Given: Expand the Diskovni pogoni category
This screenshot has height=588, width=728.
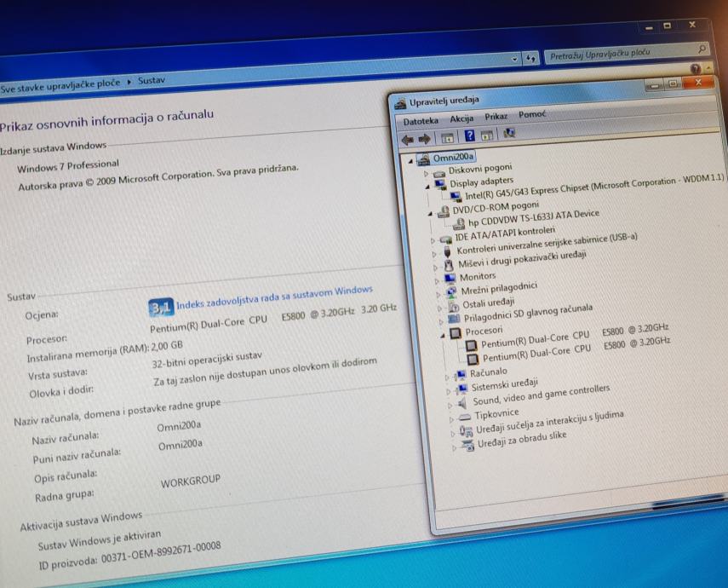Looking at the screenshot, I should [426, 173].
